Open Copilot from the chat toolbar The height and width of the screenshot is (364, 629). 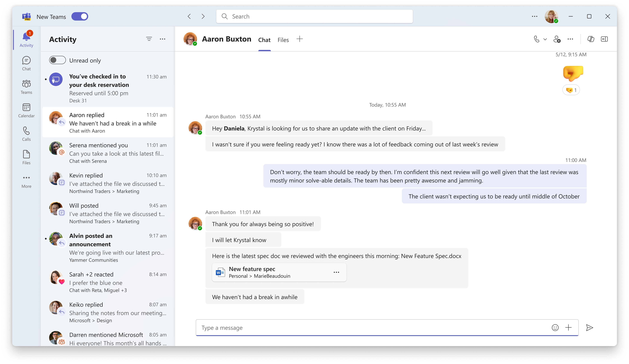[x=591, y=39]
